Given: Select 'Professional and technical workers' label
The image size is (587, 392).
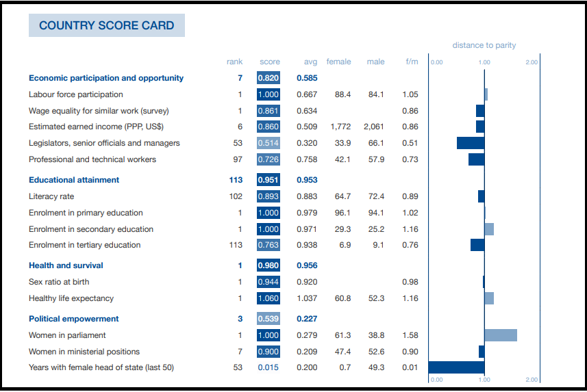Looking at the screenshot, I should (x=92, y=159).
